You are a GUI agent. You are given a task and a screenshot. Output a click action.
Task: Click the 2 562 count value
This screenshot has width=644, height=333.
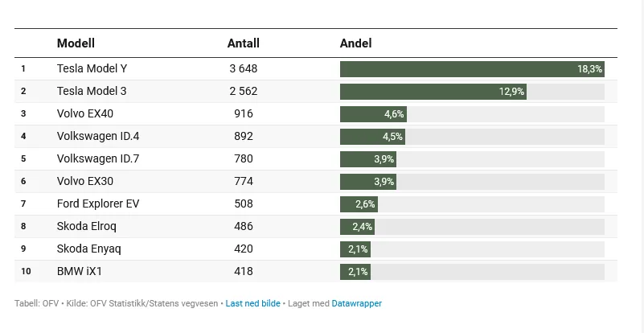(243, 92)
